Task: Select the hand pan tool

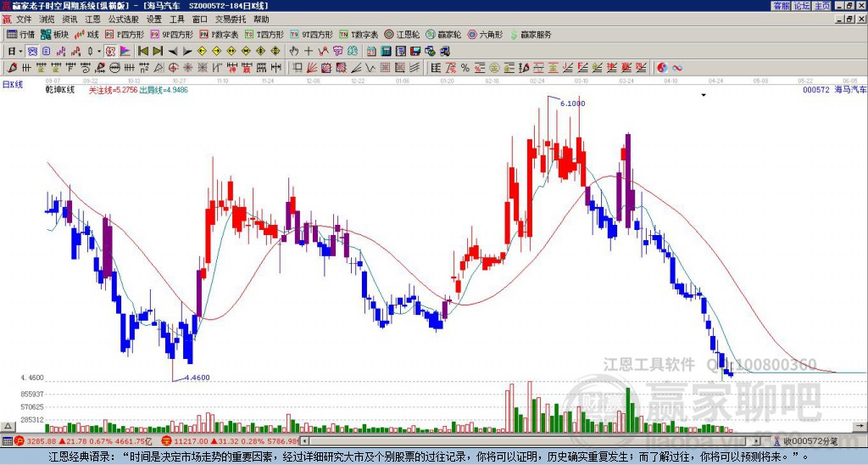Action: coord(294,52)
